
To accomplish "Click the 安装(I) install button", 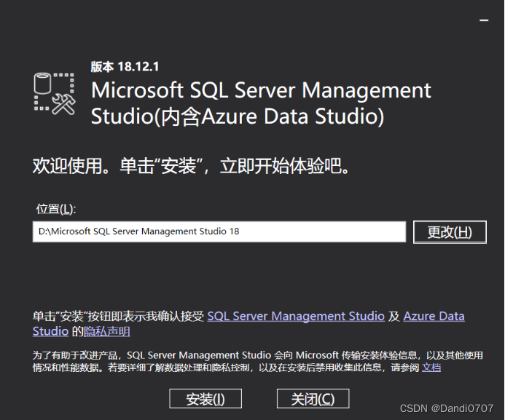I will [205, 399].
